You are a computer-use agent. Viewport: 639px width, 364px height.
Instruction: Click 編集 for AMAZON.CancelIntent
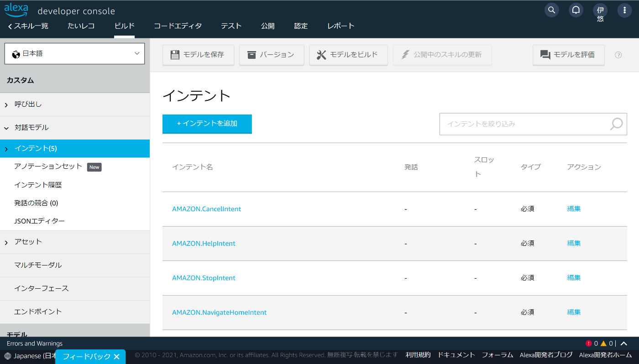pos(574,209)
